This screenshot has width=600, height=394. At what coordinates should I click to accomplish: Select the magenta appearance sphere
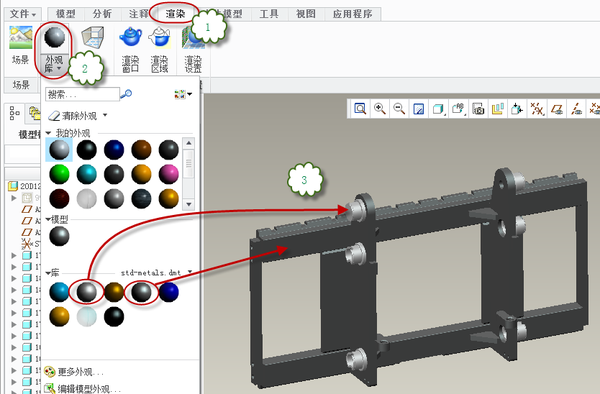pos(168,174)
